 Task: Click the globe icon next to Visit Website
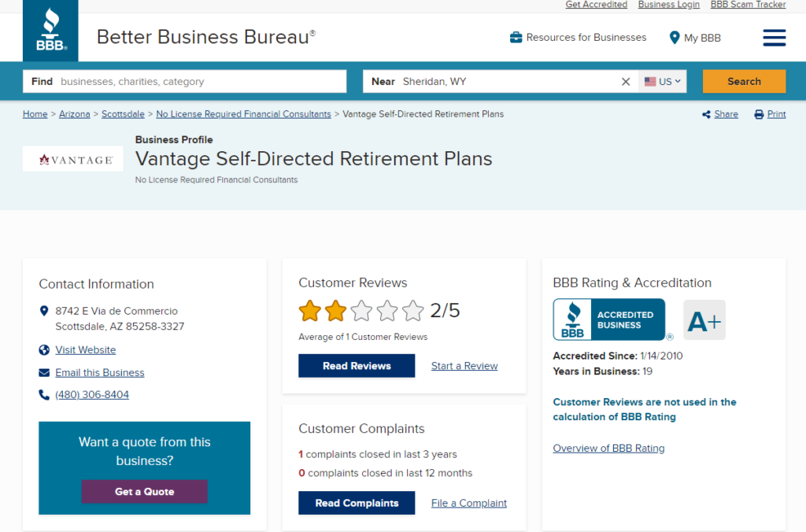[x=44, y=349]
